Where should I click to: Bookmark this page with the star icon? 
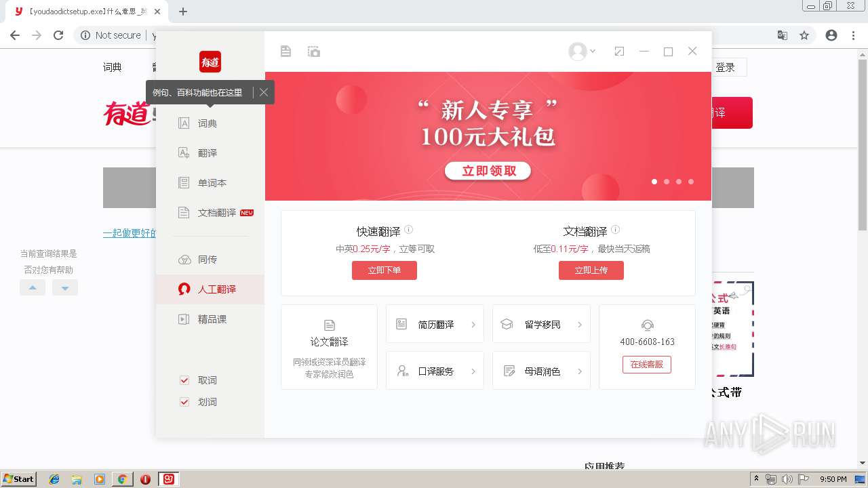click(804, 35)
